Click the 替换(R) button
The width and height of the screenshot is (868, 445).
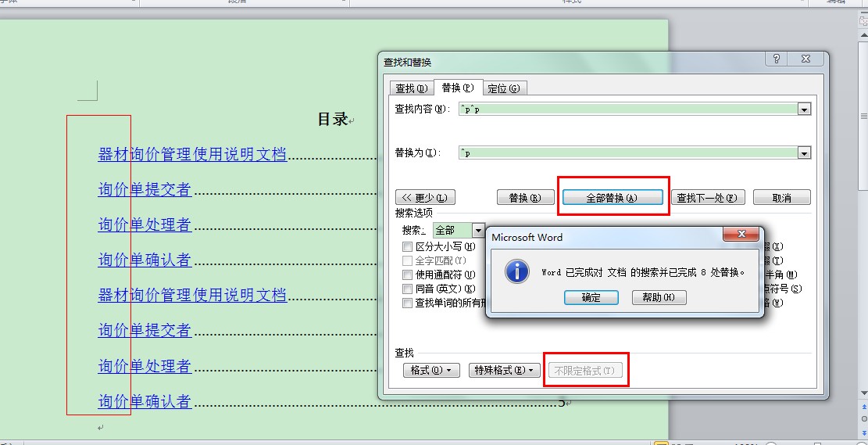pyautogui.click(x=525, y=197)
